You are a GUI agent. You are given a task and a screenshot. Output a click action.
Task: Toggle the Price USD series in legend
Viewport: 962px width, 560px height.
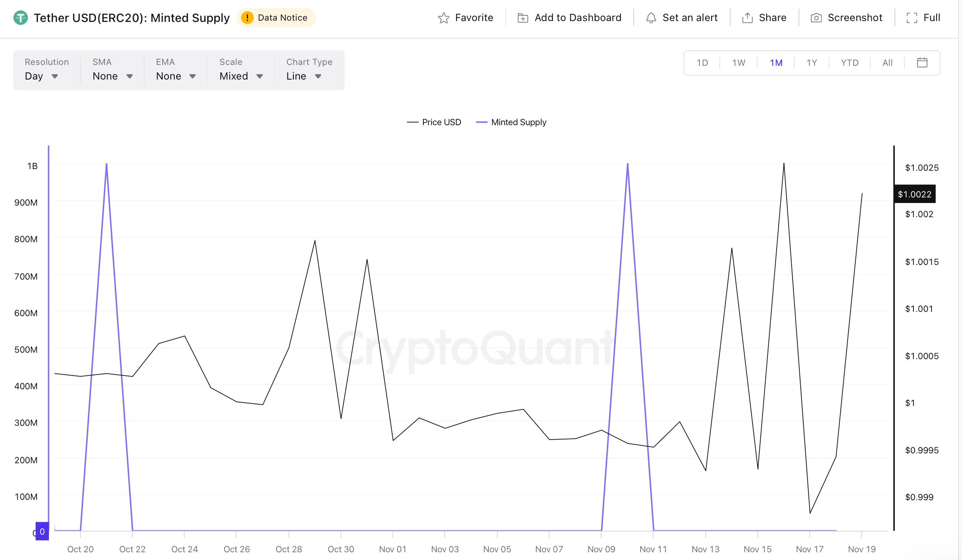pyautogui.click(x=434, y=122)
